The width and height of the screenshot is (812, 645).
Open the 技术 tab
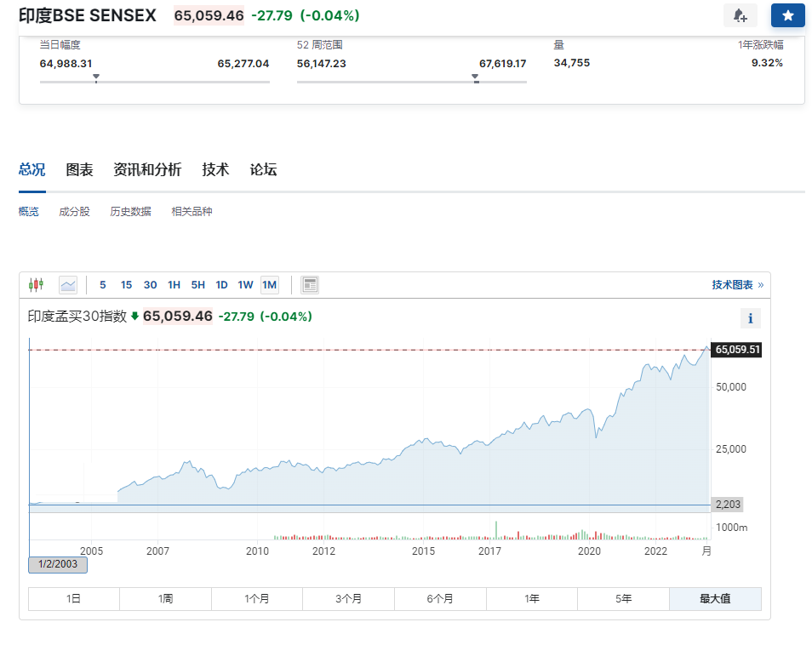pos(215,169)
